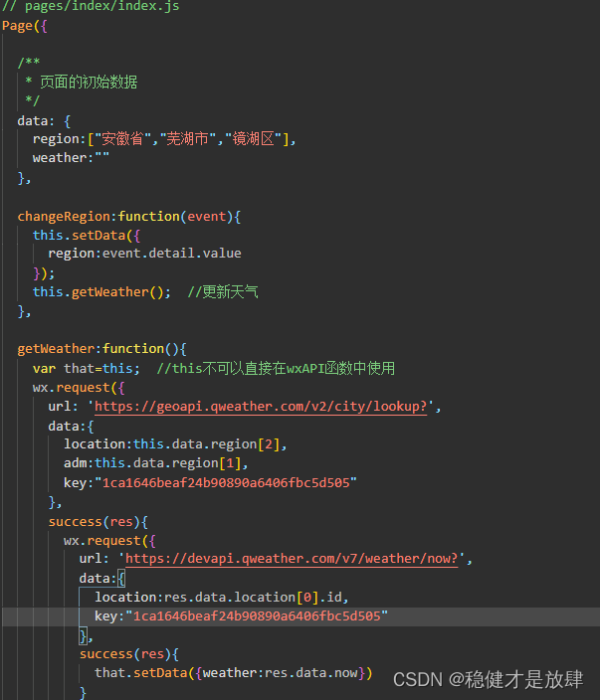Click 'location:this.data.region[2],' line
Screen dimensions: 600x700
175,444
